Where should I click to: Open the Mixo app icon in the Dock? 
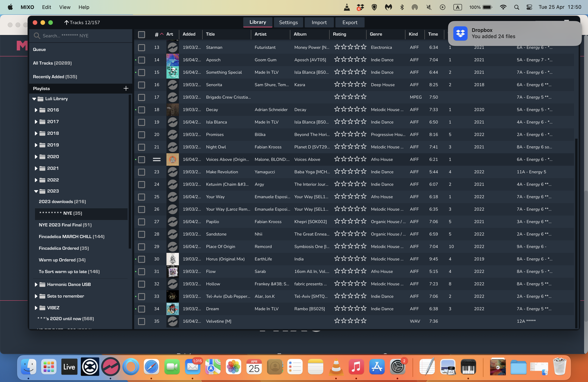click(110, 367)
